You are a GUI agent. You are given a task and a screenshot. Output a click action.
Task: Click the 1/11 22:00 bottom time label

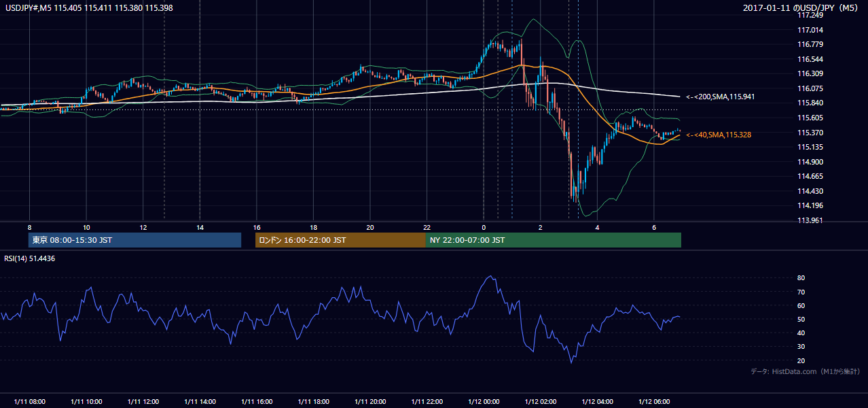(427, 401)
